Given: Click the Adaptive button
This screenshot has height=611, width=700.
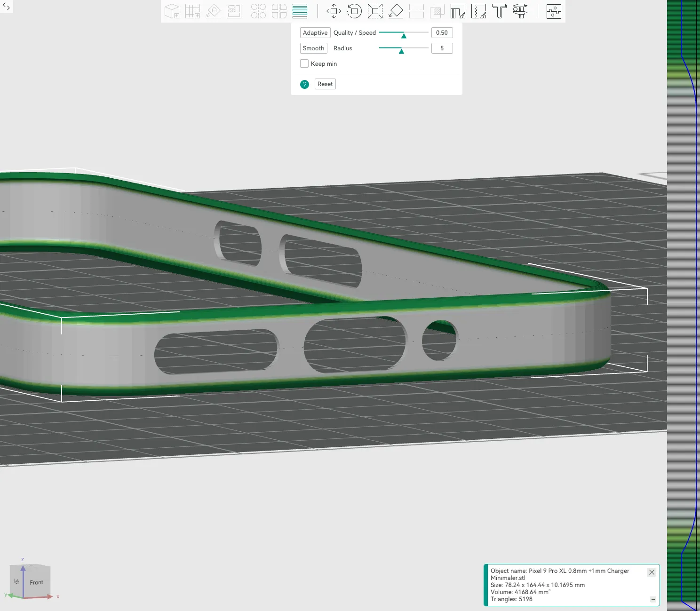Looking at the screenshot, I should tap(315, 33).
